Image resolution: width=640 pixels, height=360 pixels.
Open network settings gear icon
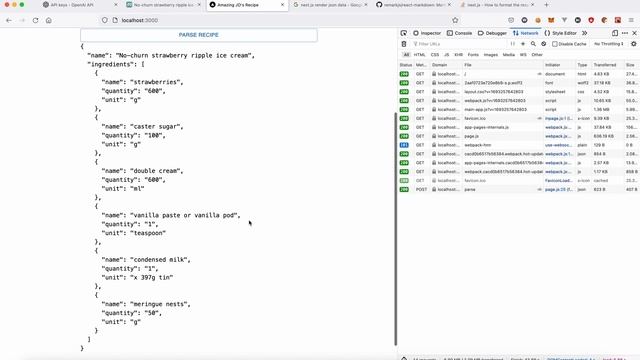(633, 44)
